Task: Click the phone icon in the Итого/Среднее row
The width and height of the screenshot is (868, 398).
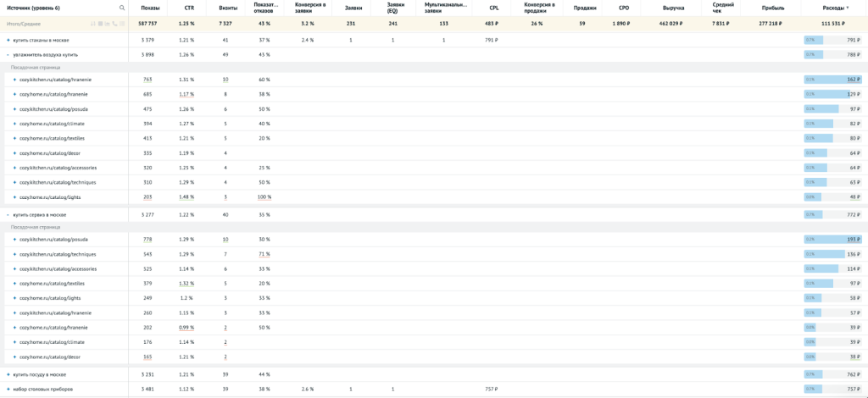Action: (x=114, y=24)
